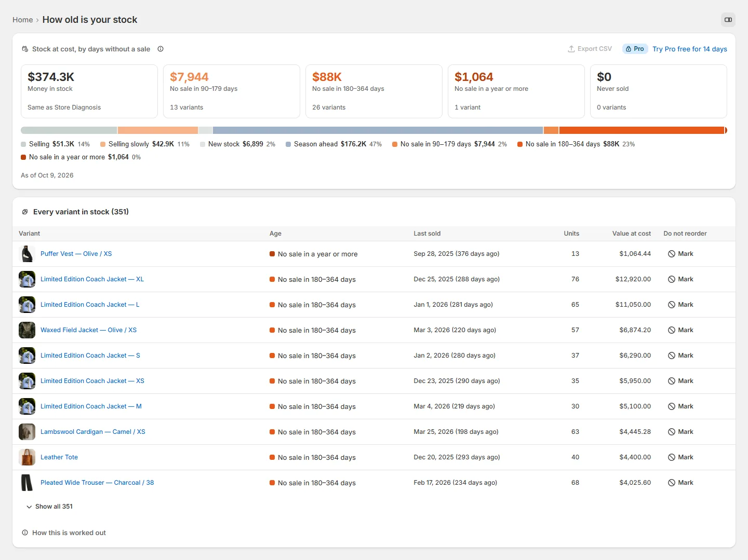Click the Waxed Field Jacket thumbnail
748x560 pixels.
pyautogui.click(x=27, y=330)
